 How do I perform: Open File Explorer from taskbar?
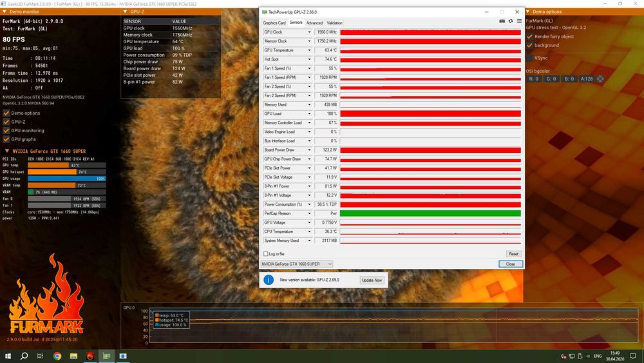73,356
